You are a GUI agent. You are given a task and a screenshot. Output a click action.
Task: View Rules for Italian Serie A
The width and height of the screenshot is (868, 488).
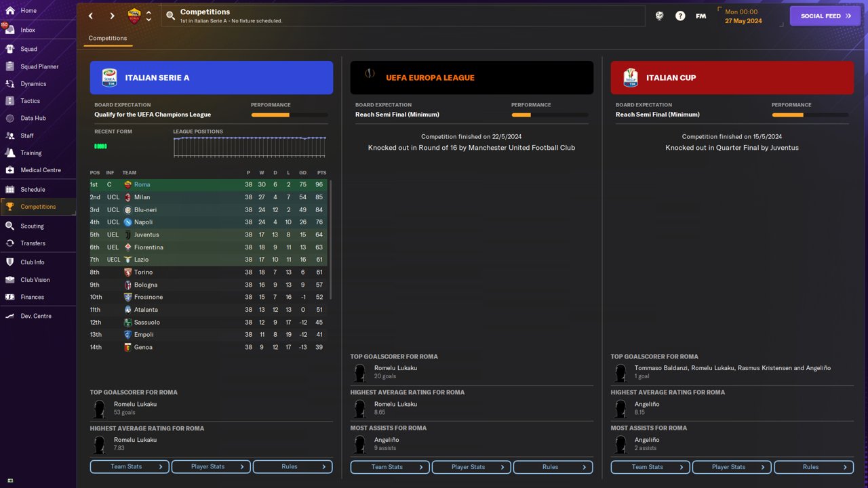click(293, 467)
